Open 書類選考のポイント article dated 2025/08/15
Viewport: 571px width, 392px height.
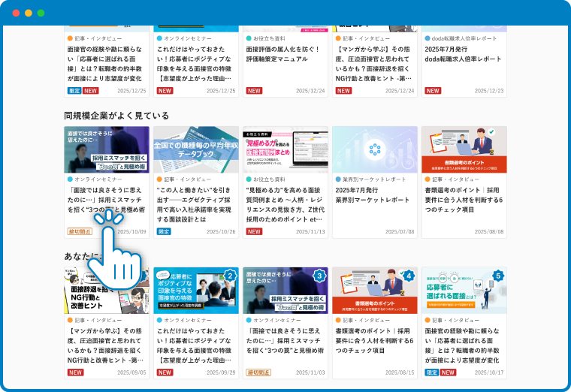click(x=374, y=336)
